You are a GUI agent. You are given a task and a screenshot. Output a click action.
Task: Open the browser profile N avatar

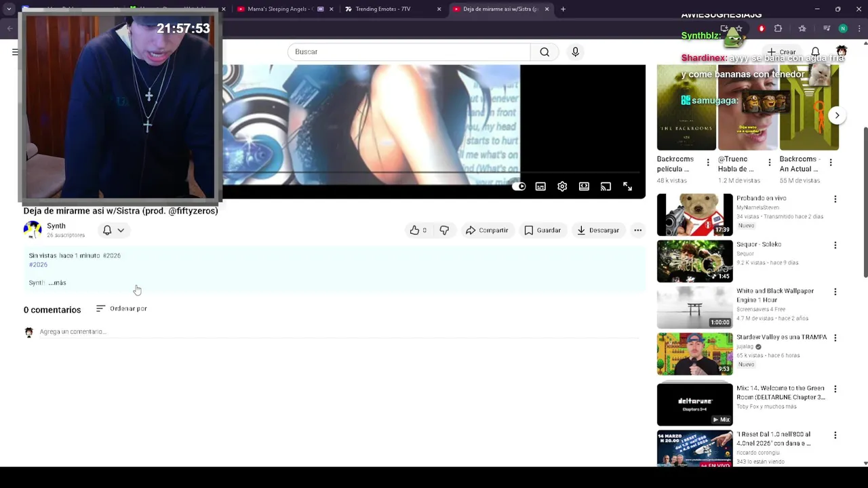(843, 28)
